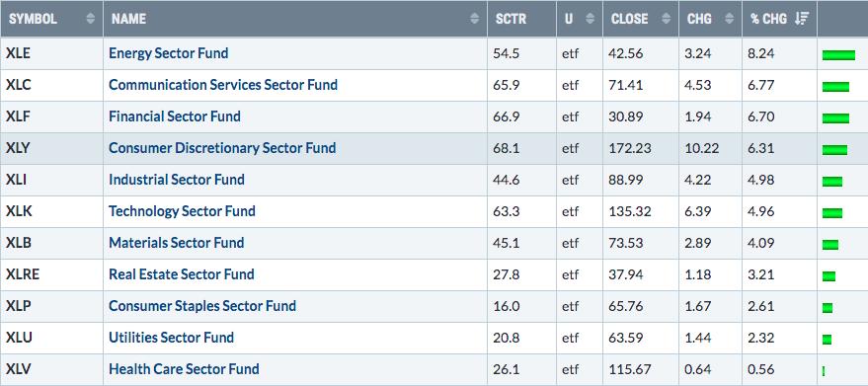This screenshot has width=868, height=386.
Task: Click sort arrows next to U header
Action: [591, 19]
